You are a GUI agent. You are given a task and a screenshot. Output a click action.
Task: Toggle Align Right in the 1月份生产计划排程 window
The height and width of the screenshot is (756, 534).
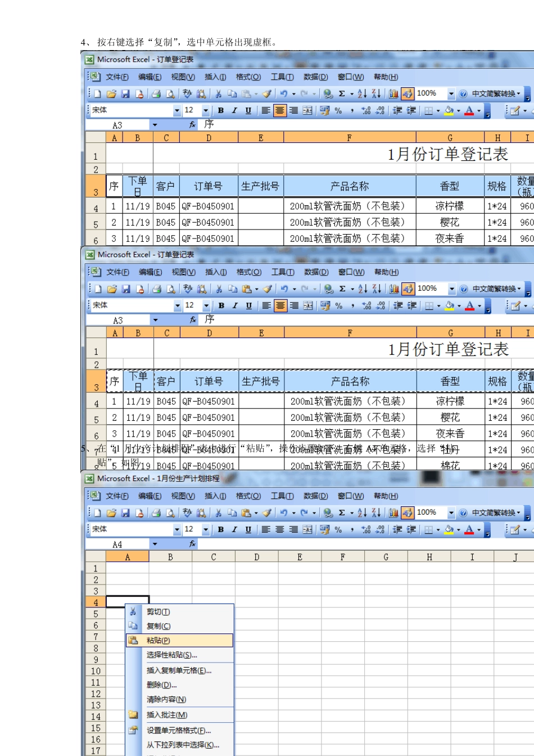(x=293, y=529)
